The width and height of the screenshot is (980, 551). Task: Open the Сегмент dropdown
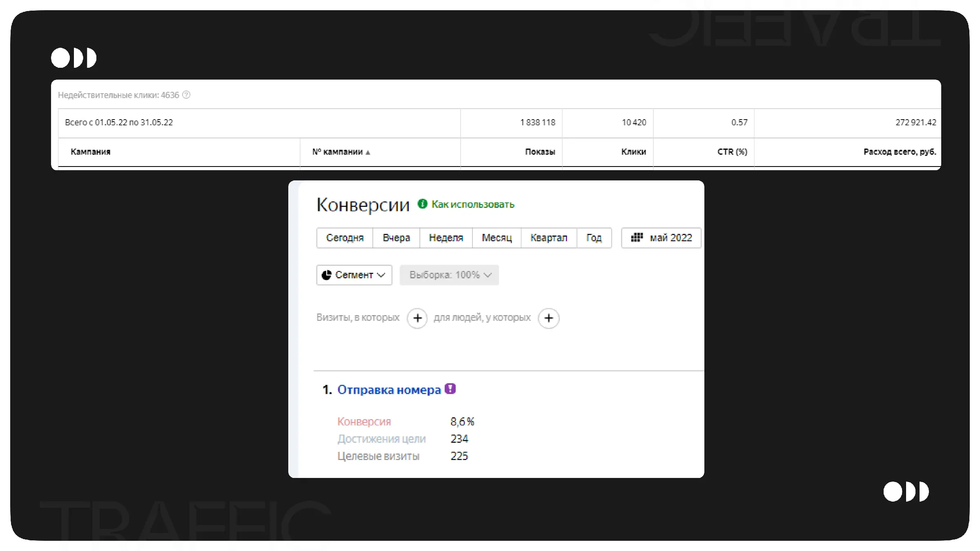[x=354, y=275]
